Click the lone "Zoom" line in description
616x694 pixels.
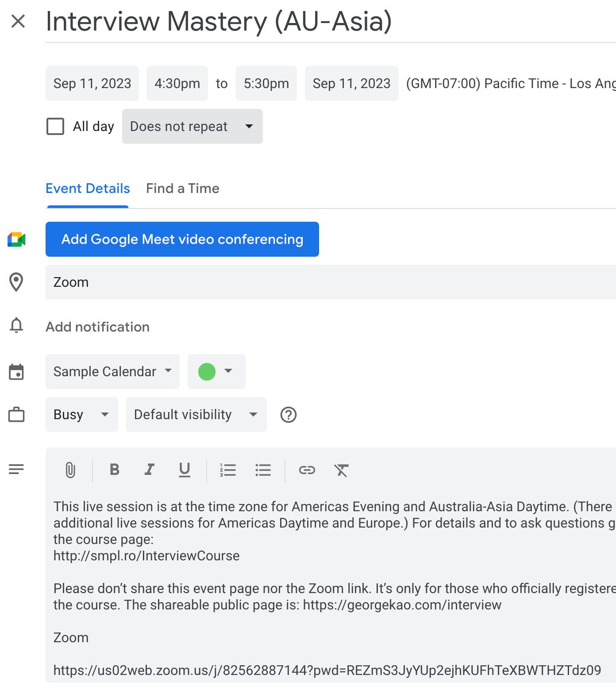[x=71, y=638]
